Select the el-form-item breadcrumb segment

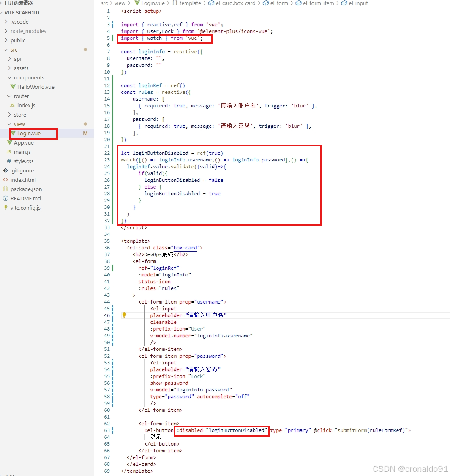(x=318, y=3)
